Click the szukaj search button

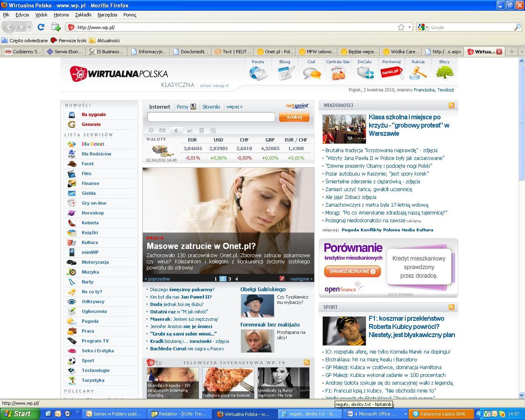coord(294,117)
